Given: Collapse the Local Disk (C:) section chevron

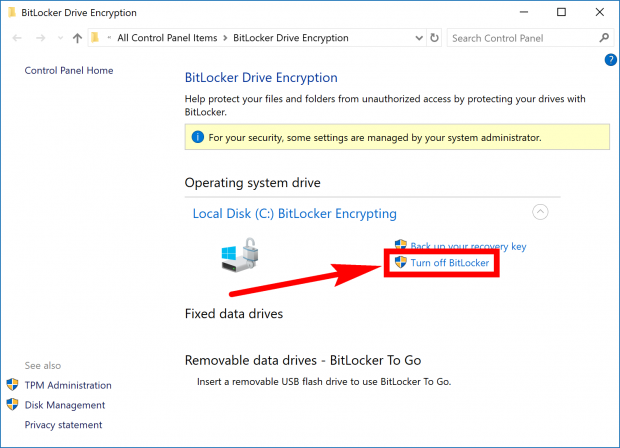Looking at the screenshot, I should coord(540,212).
